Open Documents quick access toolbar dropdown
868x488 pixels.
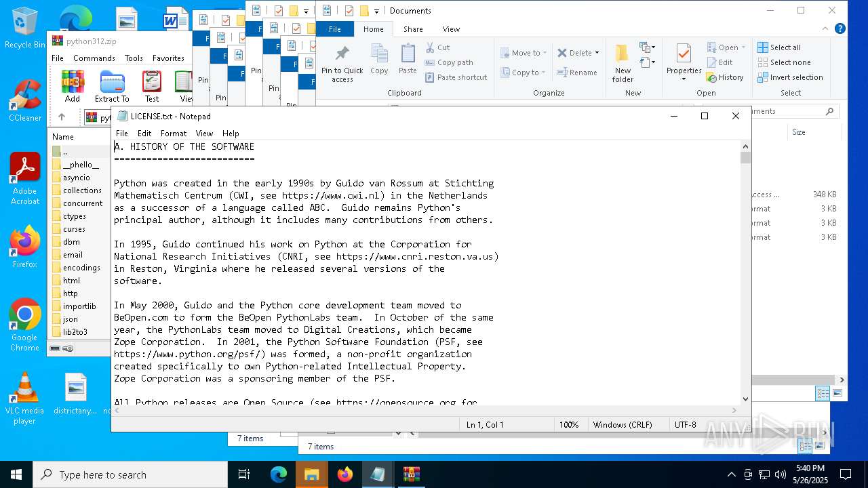coord(376,11)
